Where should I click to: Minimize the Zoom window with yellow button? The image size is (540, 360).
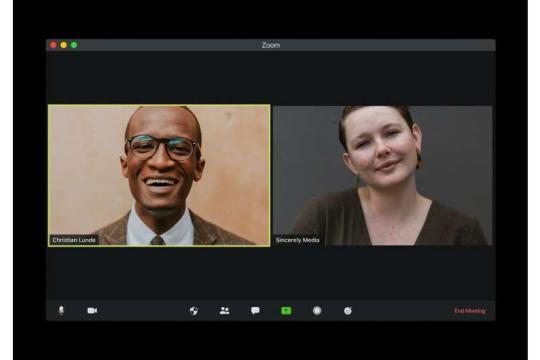[x=64, y=45]
